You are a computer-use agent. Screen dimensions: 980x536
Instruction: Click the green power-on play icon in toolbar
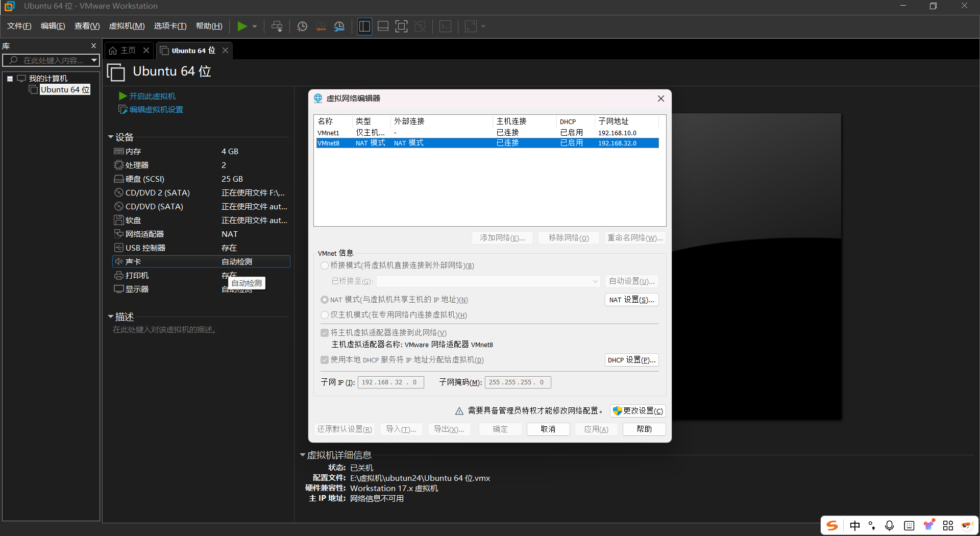[x=242, y=27]
